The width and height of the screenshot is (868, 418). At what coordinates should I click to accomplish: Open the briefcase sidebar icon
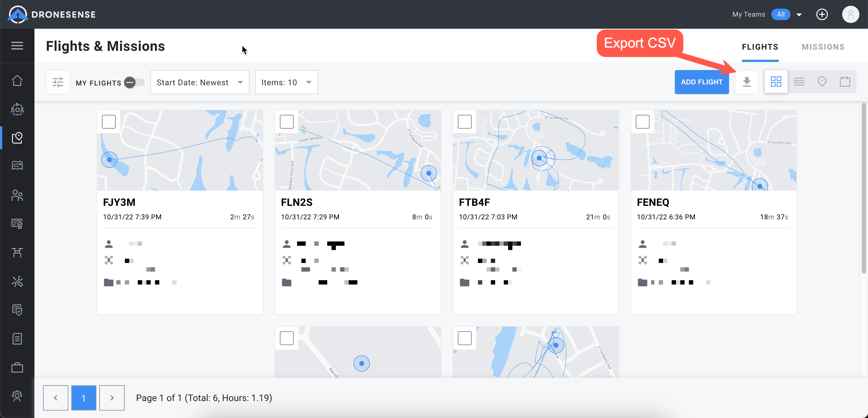17,367
